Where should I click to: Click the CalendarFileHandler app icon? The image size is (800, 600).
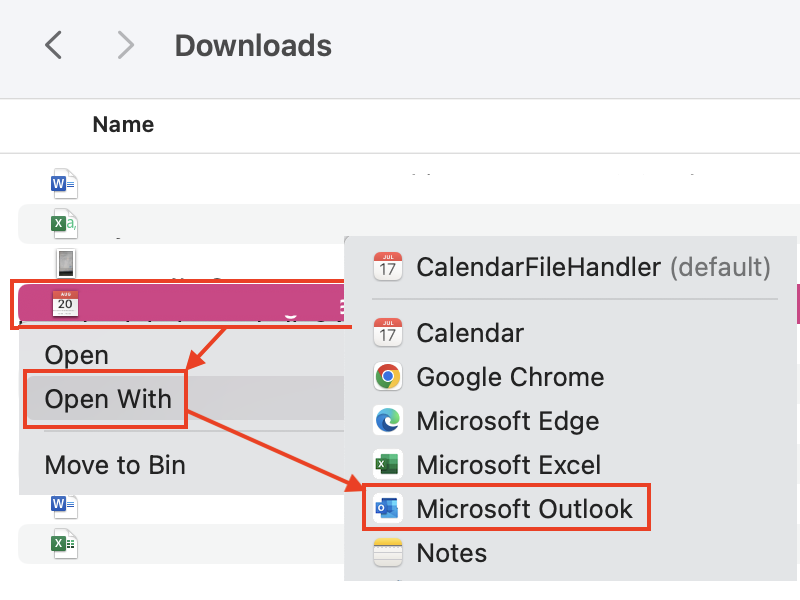(388, 267)
